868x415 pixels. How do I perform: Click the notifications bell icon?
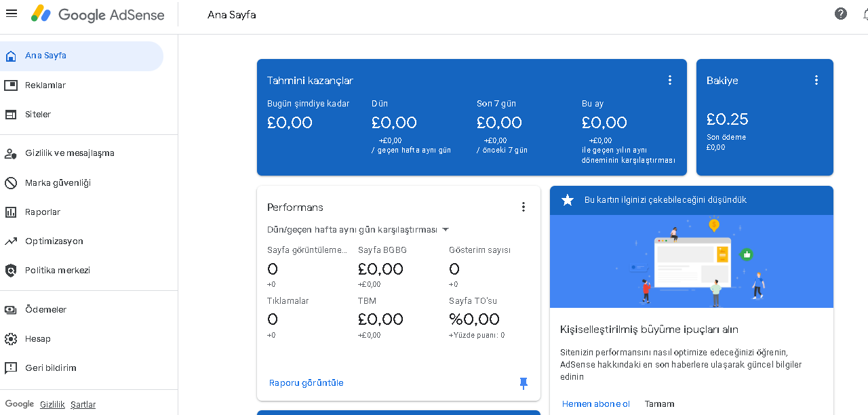pyautogui.click(x=865, y=14)
